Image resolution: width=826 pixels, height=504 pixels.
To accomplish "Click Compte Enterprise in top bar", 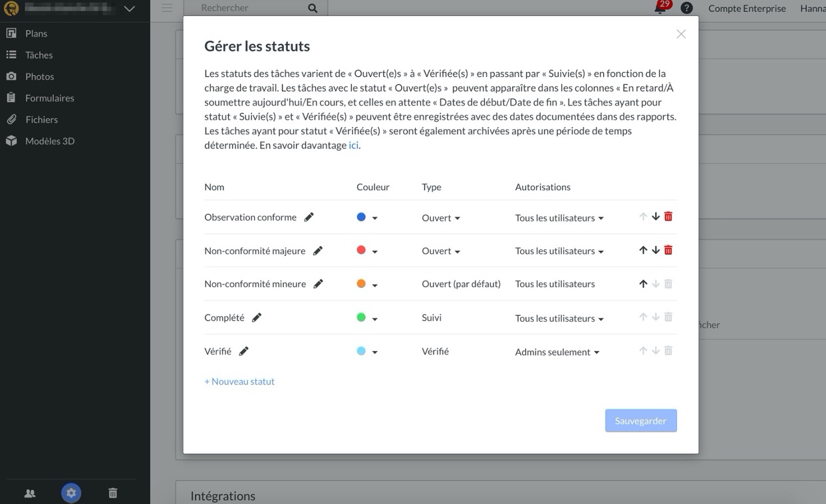I will point(747,8).
